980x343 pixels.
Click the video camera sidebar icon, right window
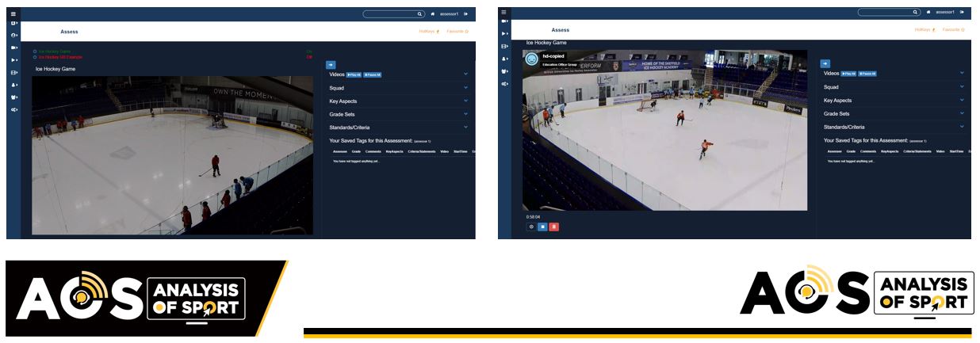pyautogui.click(x=504, y=21)
